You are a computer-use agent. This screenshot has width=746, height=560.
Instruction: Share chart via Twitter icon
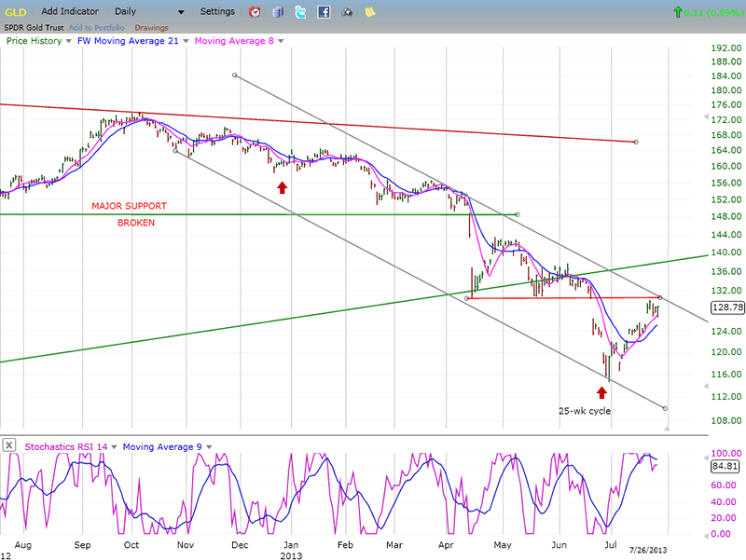[300, 12]
